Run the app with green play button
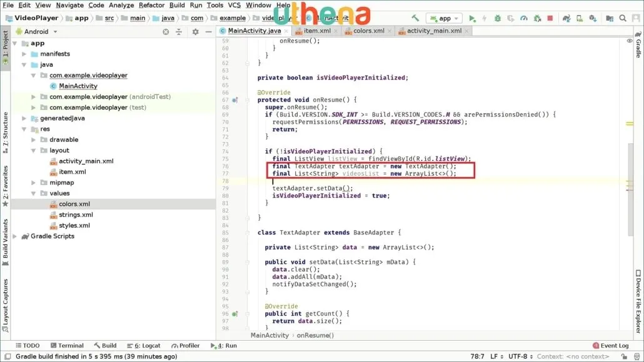This screenshot has height=362, width=644. tap(472, 19)
